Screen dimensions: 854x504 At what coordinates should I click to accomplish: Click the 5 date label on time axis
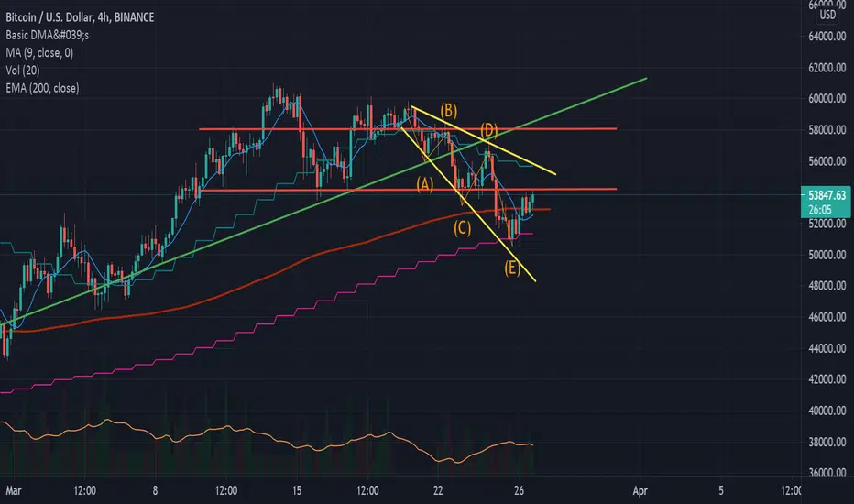[721, 491]
